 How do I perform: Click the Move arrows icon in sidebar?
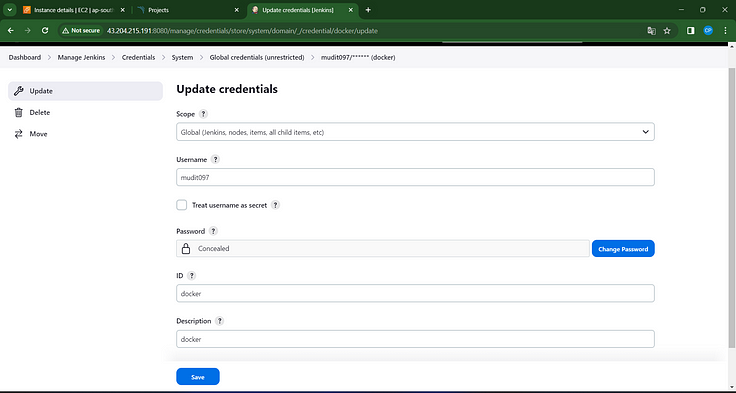click(x=19, y=134)
